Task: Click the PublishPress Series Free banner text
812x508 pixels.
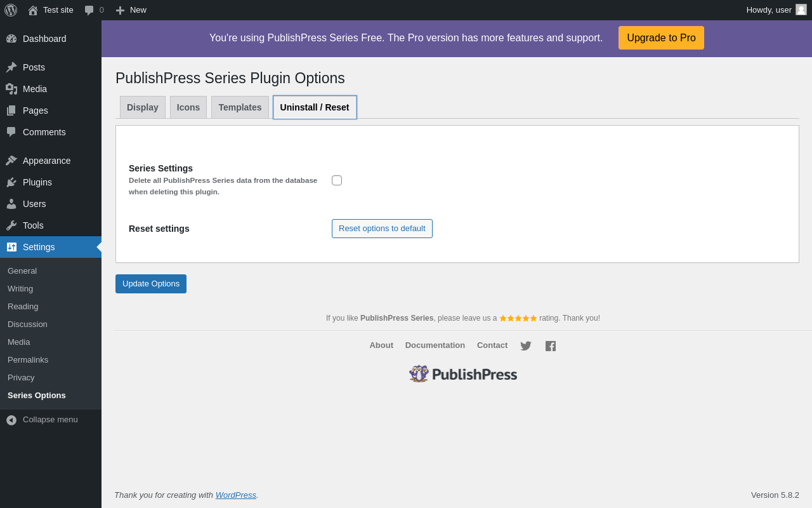Action: click(x=406, y=38)
